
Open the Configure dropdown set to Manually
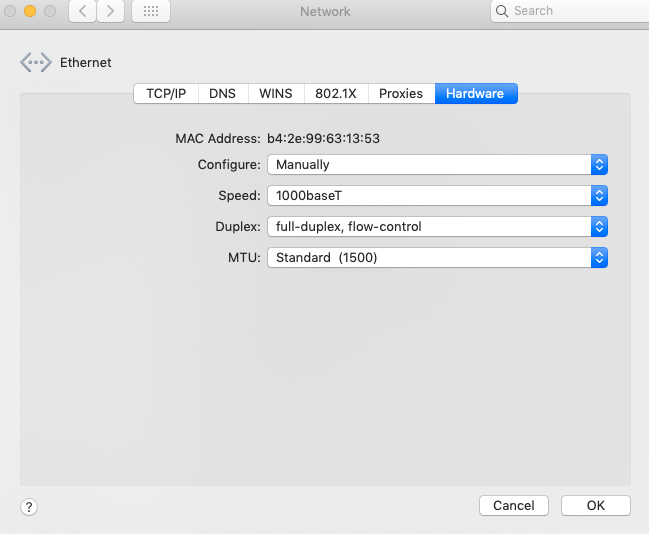437,165
